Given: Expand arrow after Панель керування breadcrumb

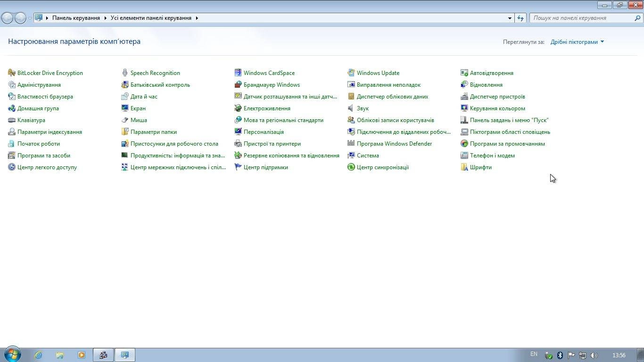Looking at the screenshot, I should [x=106, y=18].
